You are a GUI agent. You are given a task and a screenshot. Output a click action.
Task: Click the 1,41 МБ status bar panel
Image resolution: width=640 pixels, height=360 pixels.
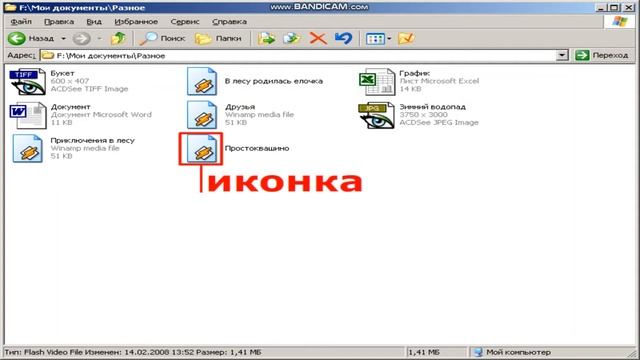[x=437, y=352]
